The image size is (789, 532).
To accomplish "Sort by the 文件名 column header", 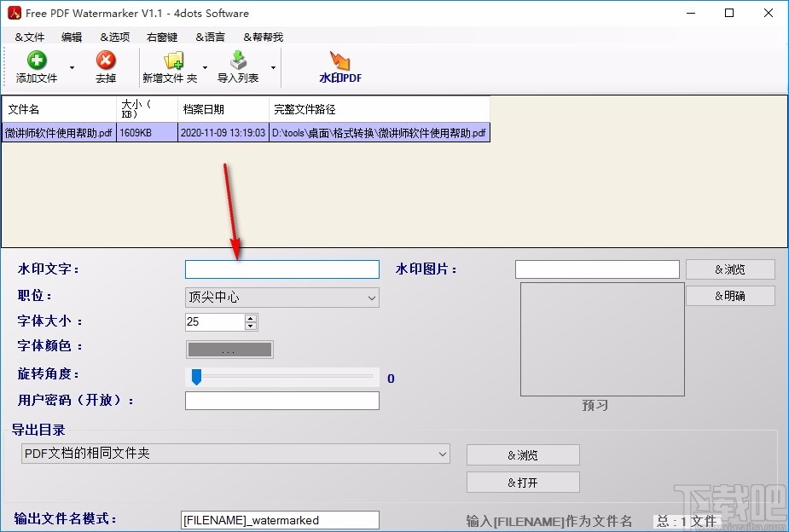I will (59, 109).
